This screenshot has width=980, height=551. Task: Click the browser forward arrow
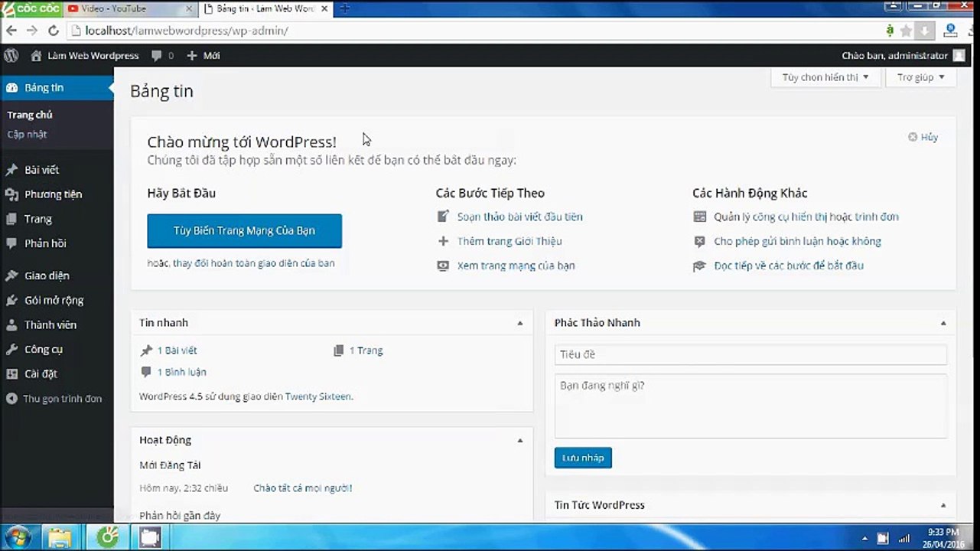(31, 31)
